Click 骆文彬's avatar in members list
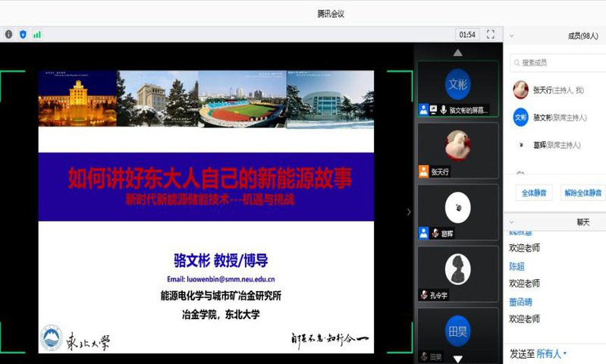Viewport: 606px width, 364px height. [520, 118]
